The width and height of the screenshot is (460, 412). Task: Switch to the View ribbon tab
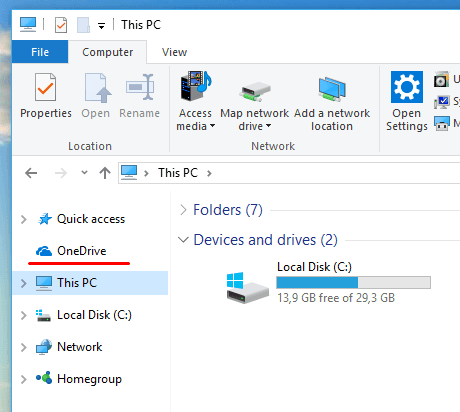click(174, 52)
